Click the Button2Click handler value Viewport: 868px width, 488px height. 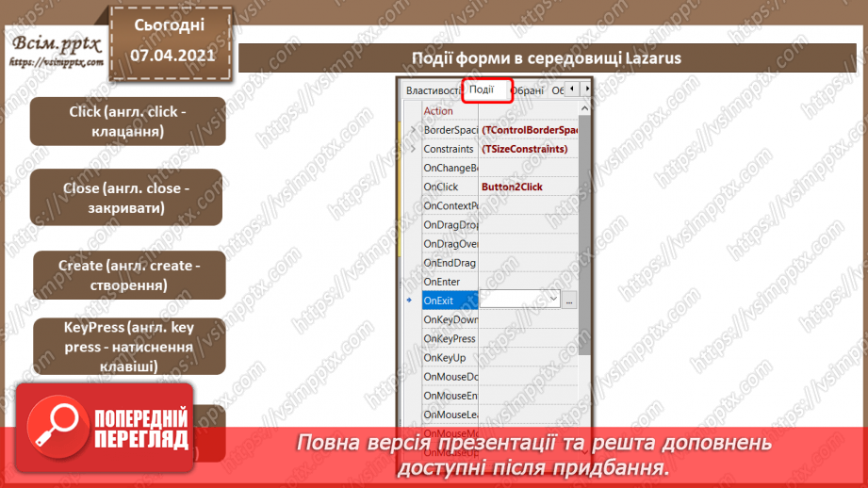512,187
